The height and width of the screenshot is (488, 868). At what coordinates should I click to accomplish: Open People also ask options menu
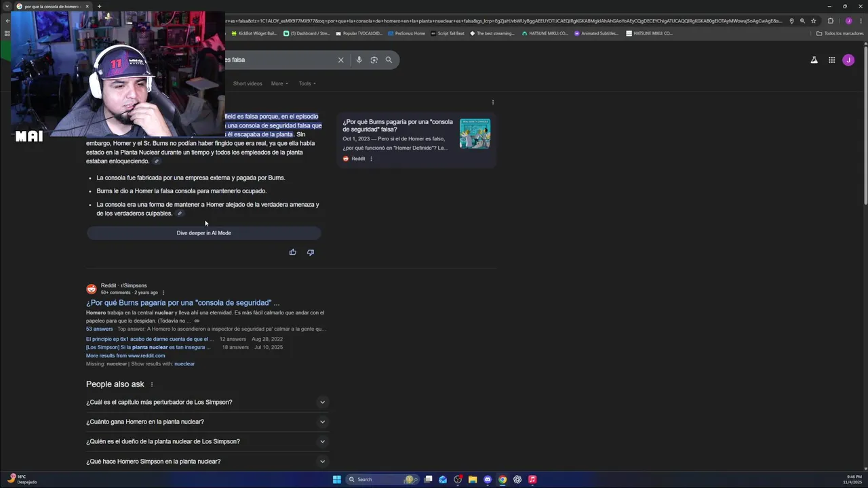point(152,384)
